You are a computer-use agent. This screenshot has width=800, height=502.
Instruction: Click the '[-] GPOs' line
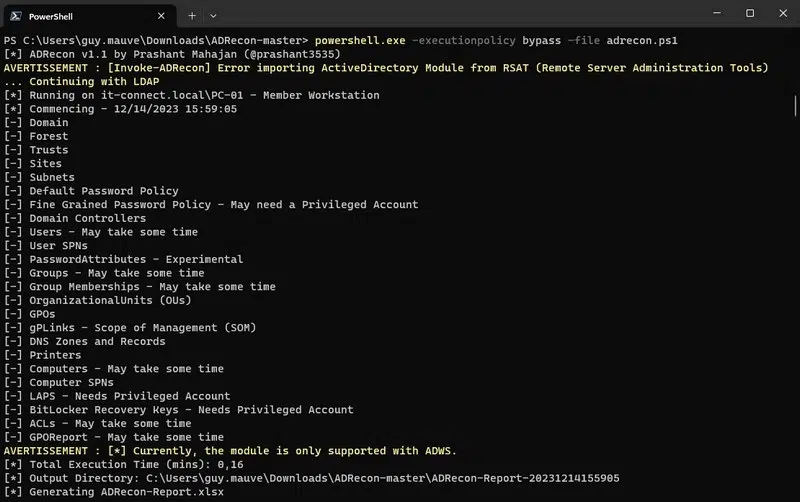coord(30,314)
